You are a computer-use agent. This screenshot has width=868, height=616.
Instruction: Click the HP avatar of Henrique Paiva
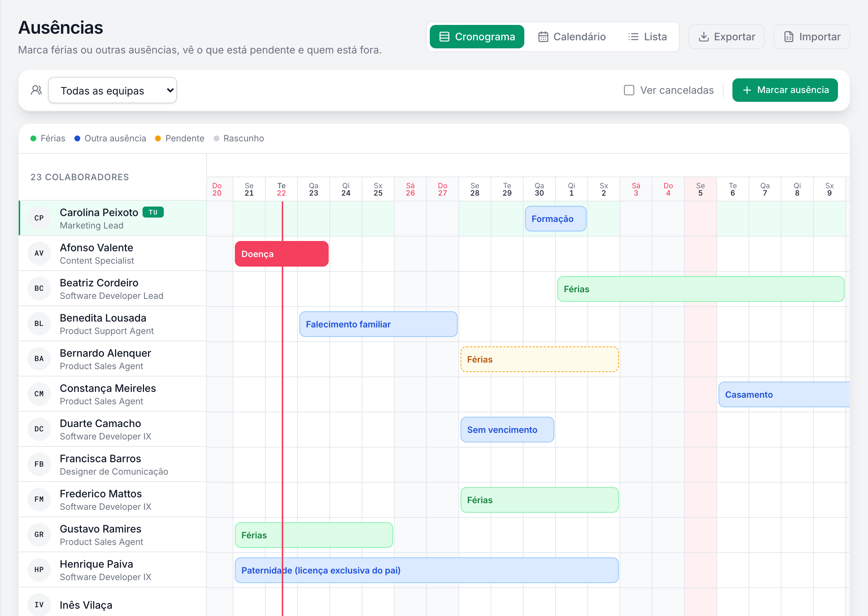point(39,570)
